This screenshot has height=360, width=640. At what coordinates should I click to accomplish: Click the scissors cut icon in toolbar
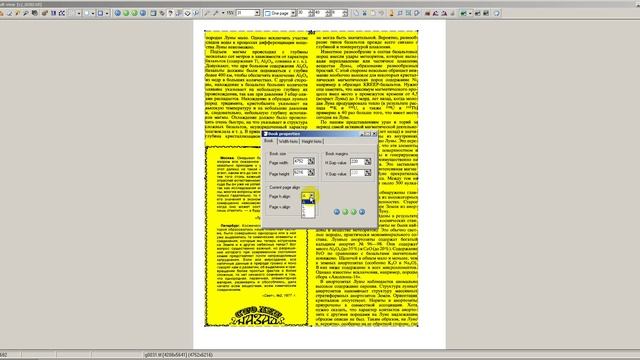(x=364, y=13)
